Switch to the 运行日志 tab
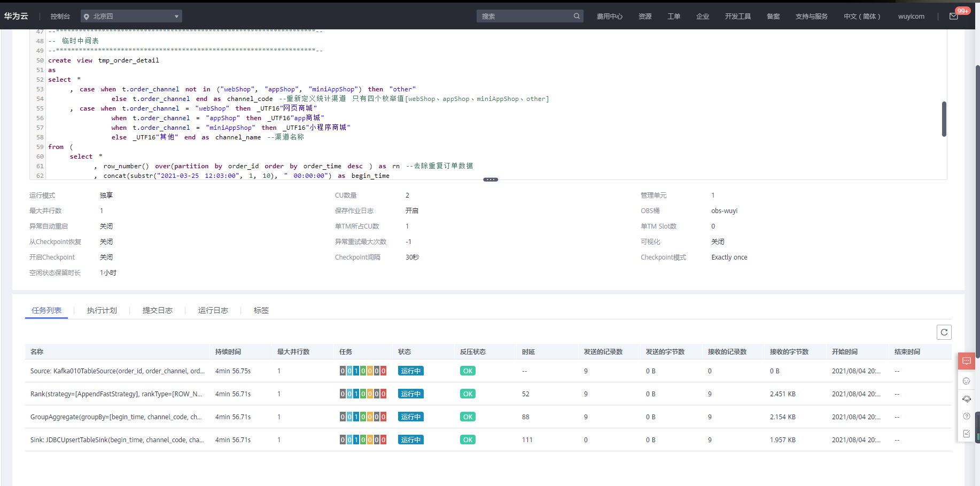Viewport: 980px width, 486px height. [x=213, y=310]
